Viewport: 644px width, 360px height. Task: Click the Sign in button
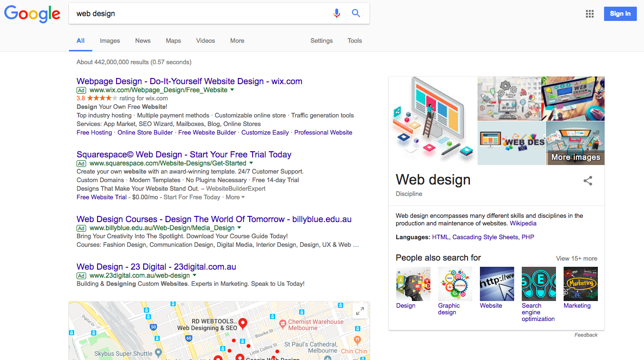tap(620, 14)
